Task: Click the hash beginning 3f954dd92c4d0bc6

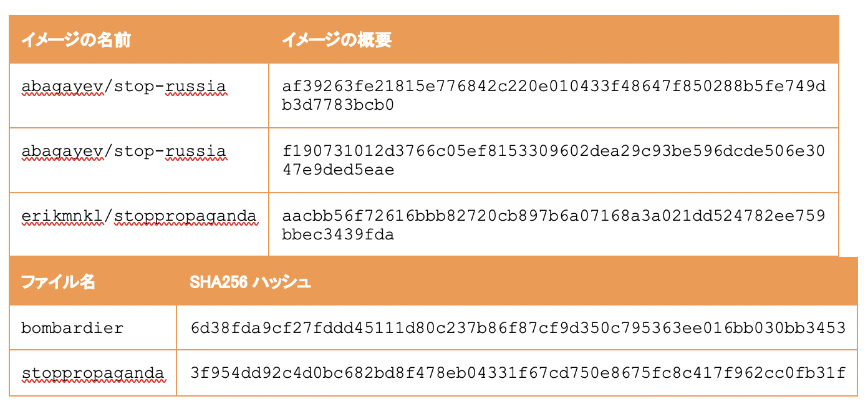Action: 518,373
